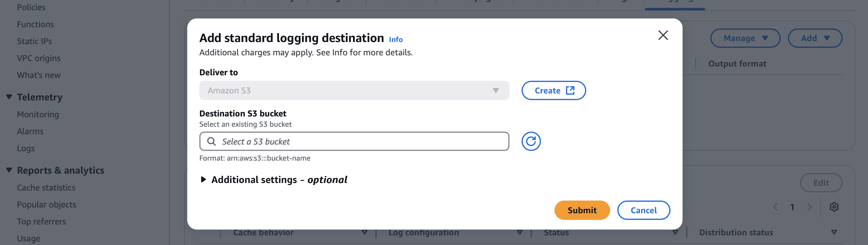Open Monitoring in the sidebar

pyautogui.click(x=38, y=114)
